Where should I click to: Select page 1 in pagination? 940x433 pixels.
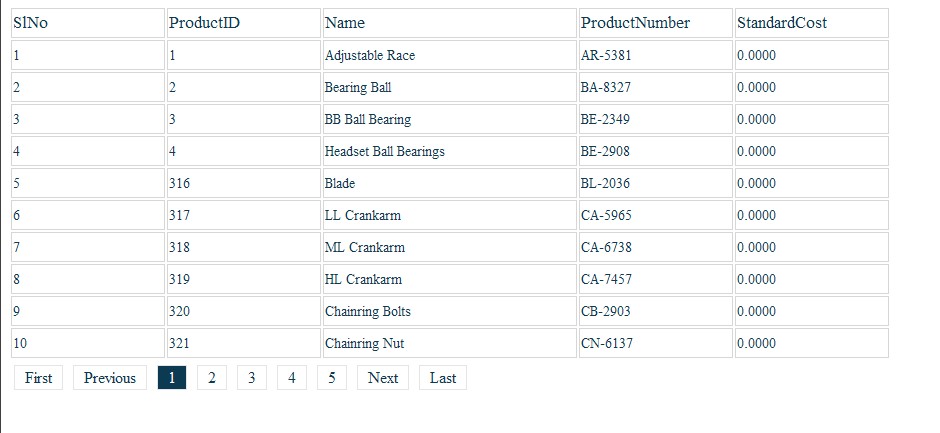(172, 378)
